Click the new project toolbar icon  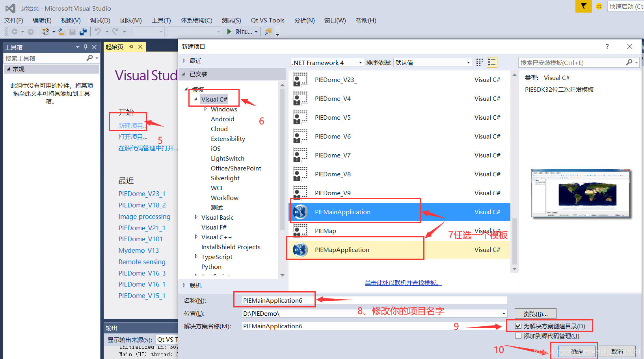pos(46,31)
